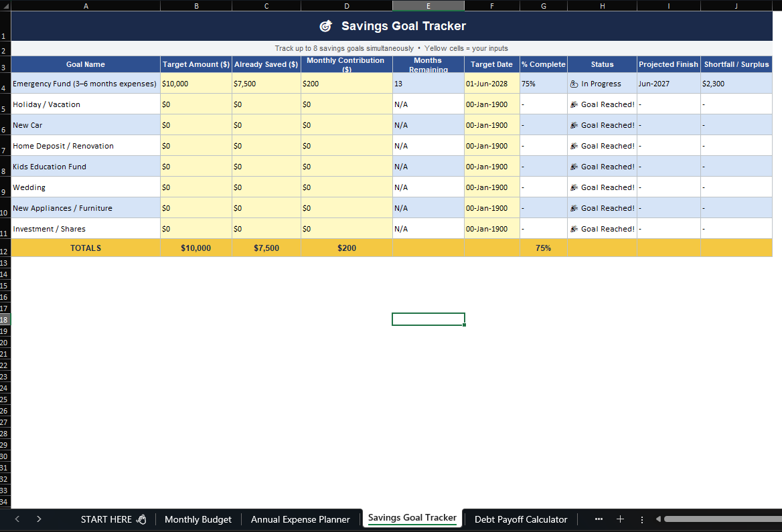Click the Goal Name column header cell
The height and width of the screenshot is (532, 782).
tap(86, 64)
